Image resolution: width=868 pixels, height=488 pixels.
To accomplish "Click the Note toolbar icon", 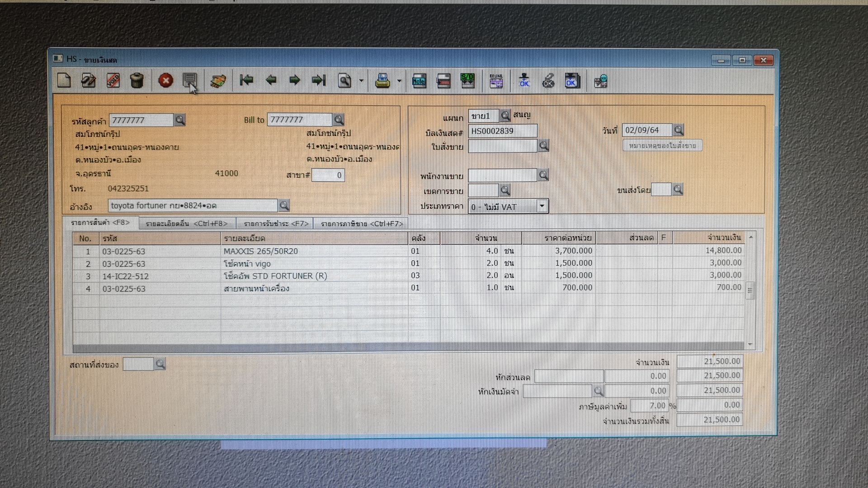I will [419, 81].
